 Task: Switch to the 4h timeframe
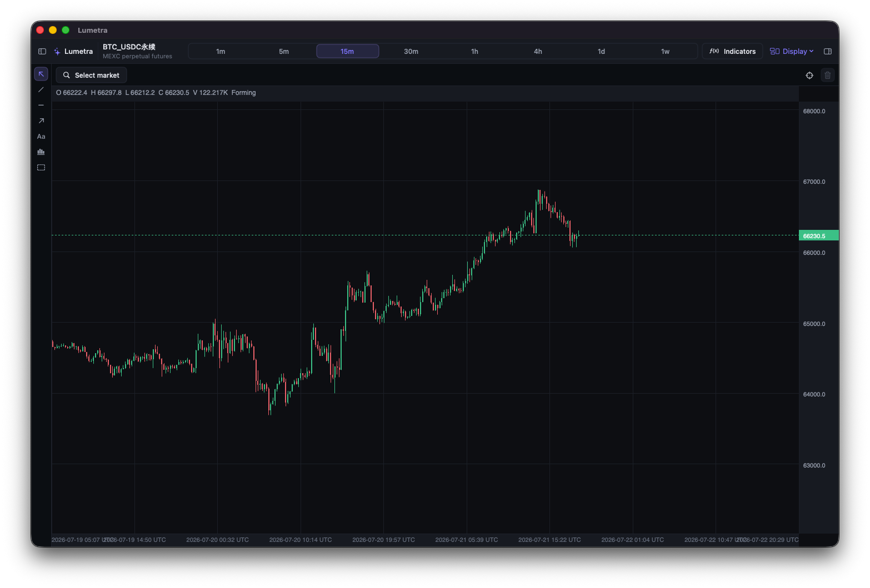coord(538,52)
